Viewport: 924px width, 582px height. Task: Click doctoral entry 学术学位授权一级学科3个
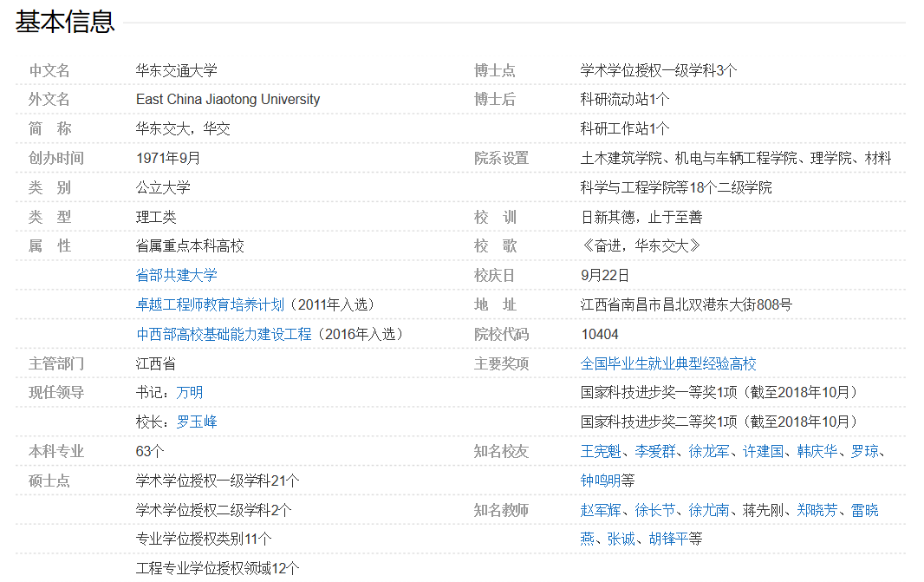click(659, 71)
